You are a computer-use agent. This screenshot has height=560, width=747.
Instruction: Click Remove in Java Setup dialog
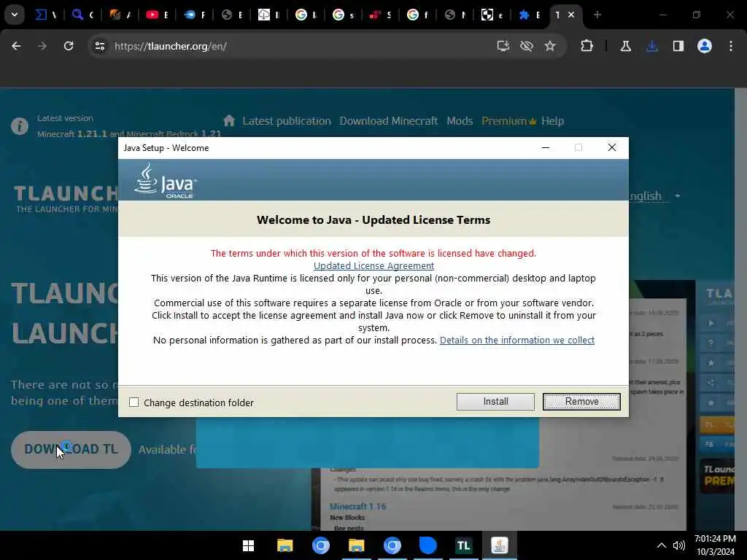[581, 402]
